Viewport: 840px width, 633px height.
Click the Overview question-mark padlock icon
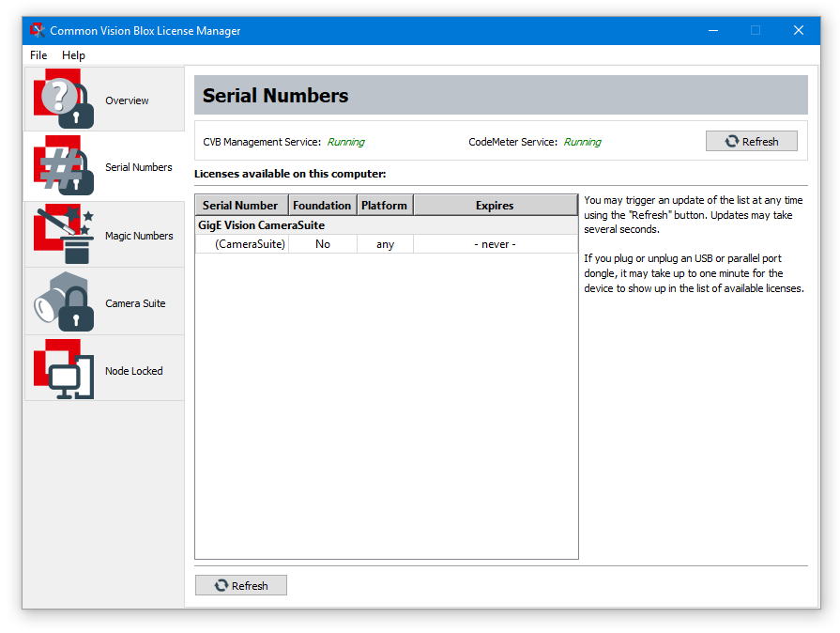click(64, 100)
